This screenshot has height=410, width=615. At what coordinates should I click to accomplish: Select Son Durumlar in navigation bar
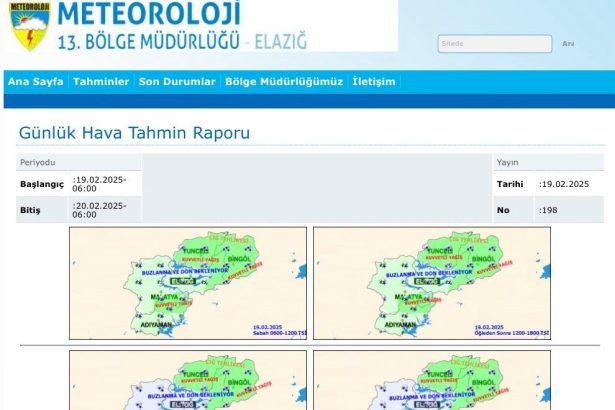point(177,81)
